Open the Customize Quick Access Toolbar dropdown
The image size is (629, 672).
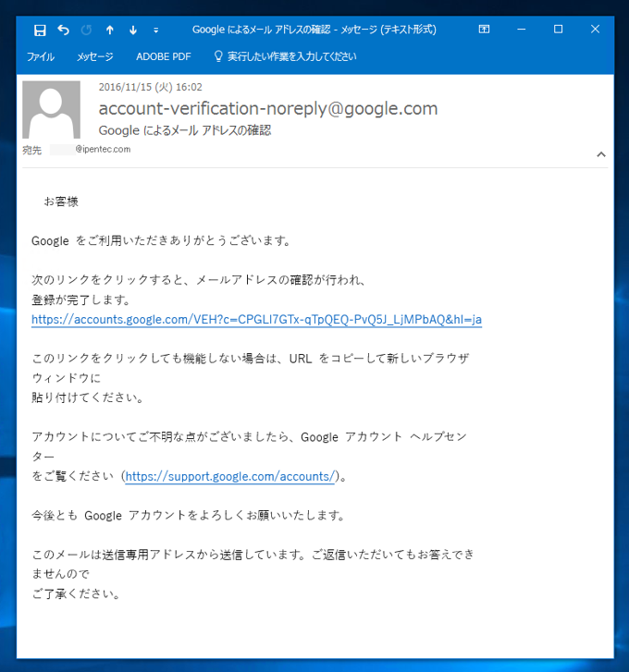click(156, 30)
